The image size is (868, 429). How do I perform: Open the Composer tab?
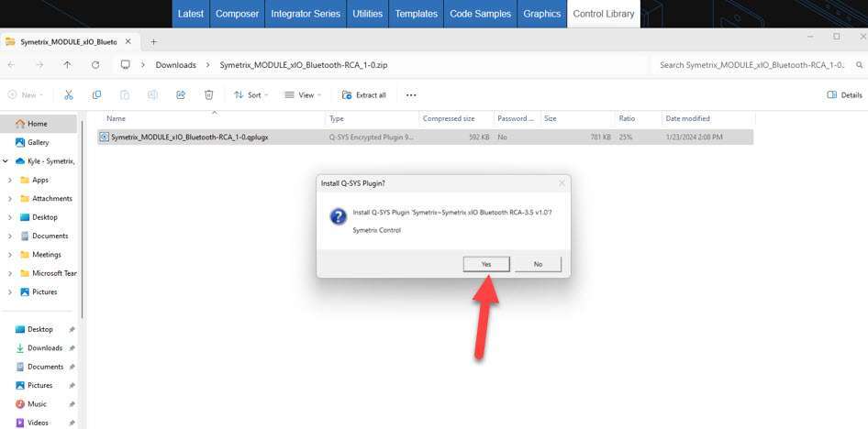click(x=237, y=14)
